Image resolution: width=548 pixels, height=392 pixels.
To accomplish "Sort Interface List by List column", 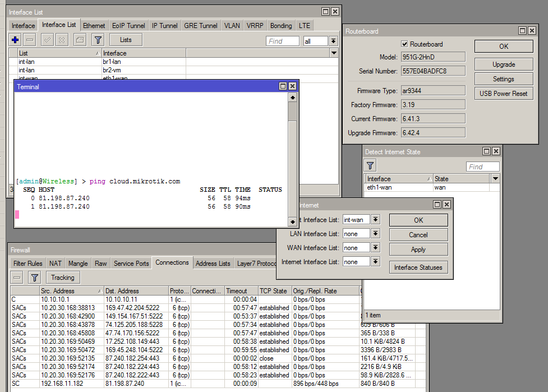I will tap(59, 53).
